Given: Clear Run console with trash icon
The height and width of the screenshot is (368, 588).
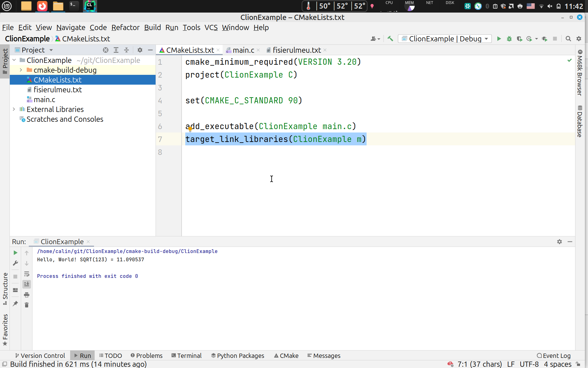Looking at the screenshot, I should pyautogui.click(x=27, y=305).
